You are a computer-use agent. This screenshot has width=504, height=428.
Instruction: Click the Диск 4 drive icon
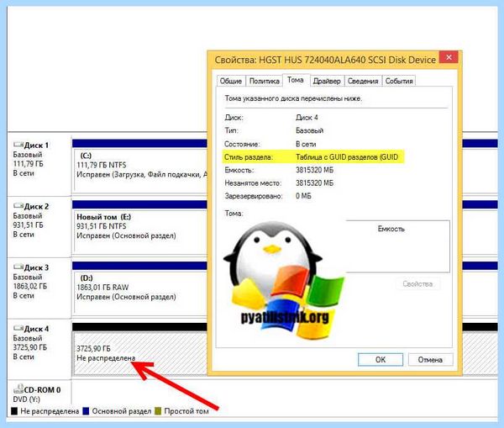tap(18, 328)
